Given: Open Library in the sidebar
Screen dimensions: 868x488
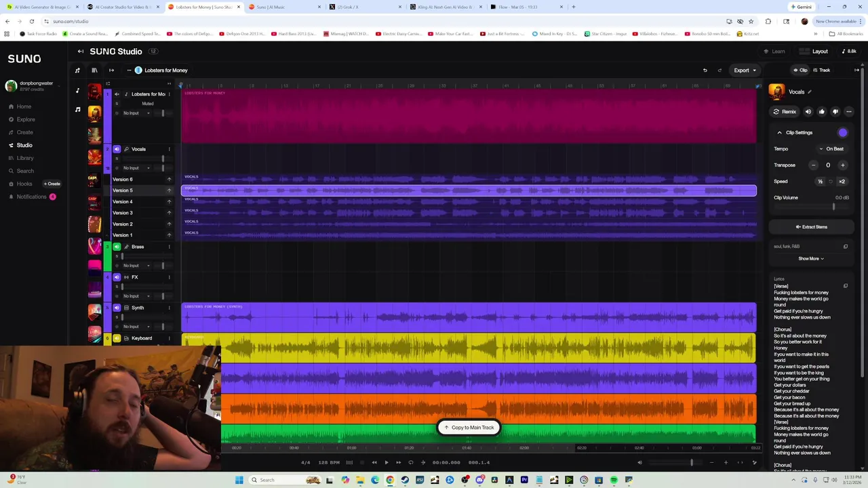Looking at the screenshot, I should 21,158.
